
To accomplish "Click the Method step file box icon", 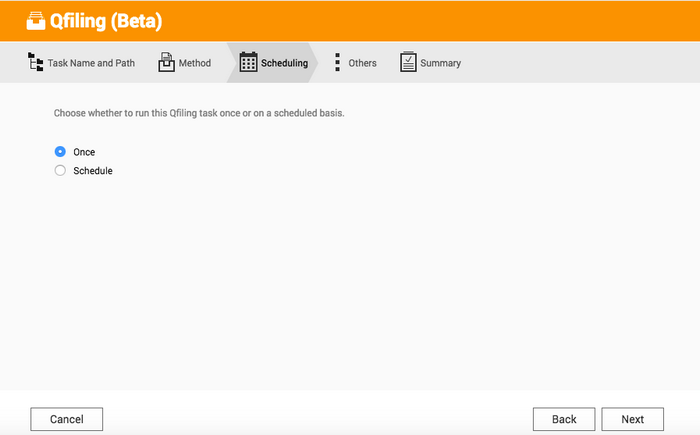I will (x=167, y=62).
